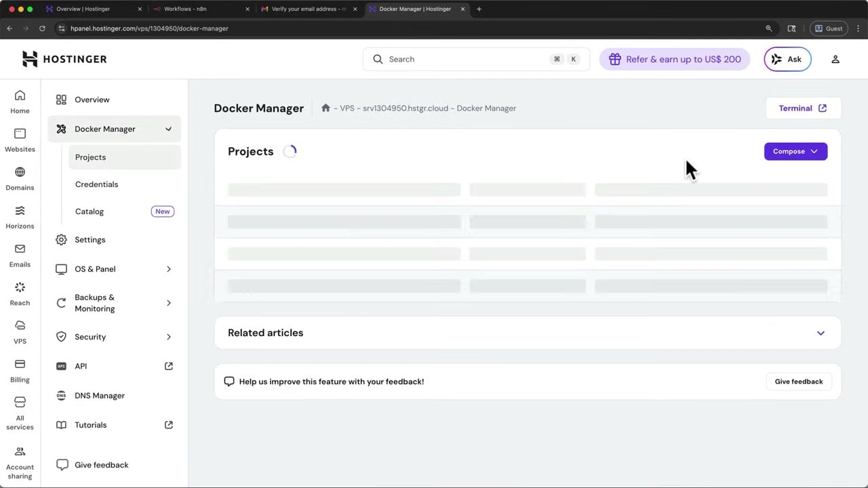868x488 pixels.
Task: Click the gift icon in referral banner
Action: tap(614, 59)
